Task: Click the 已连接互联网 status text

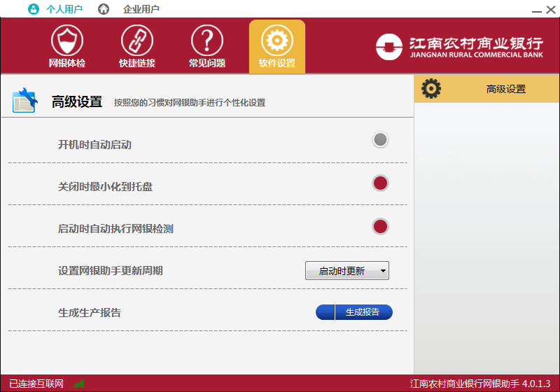Action: pyautogui.click(x=36, y=384)
